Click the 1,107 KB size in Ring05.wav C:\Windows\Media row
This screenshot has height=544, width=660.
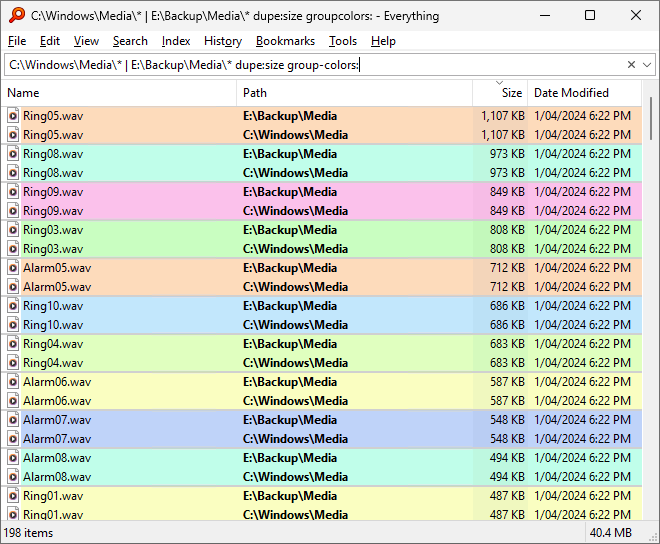coord(503,135)
